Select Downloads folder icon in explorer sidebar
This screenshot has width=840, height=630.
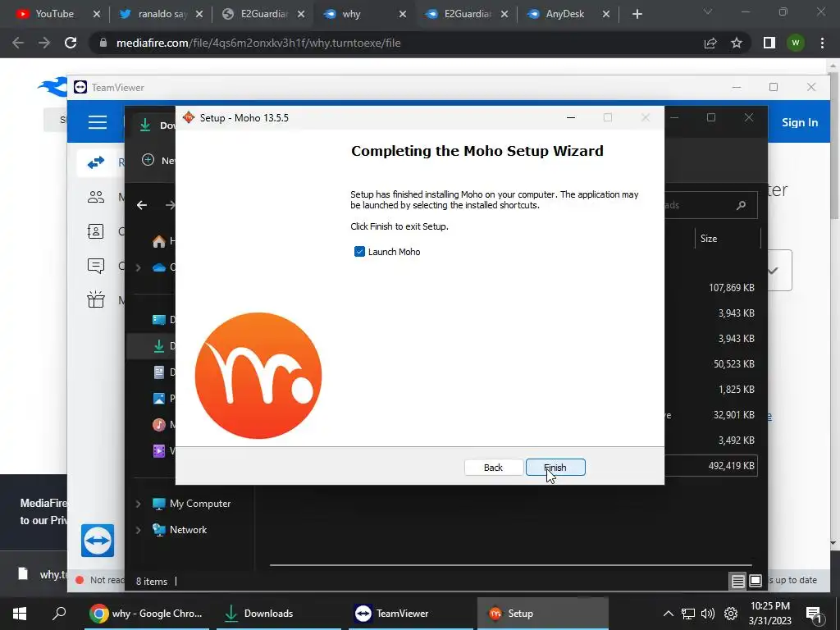coord(159,346)
